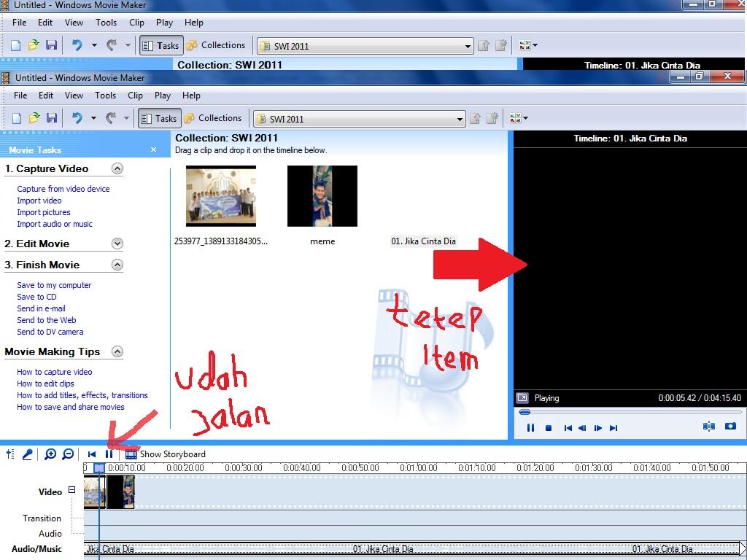747x560 pixels.
Task: Click Save Project icon in front window toolbar
Action: coord(52,118)
